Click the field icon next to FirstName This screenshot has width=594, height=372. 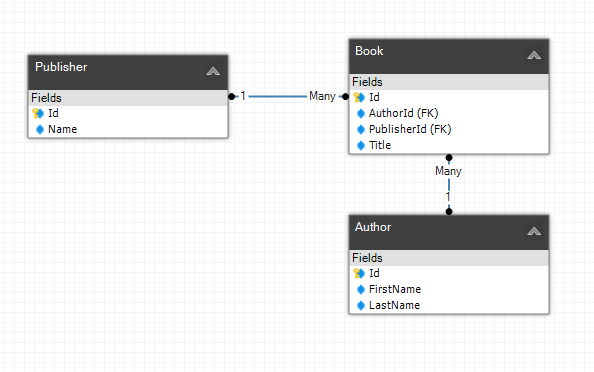pyautogui.click(x=361, y=289)
